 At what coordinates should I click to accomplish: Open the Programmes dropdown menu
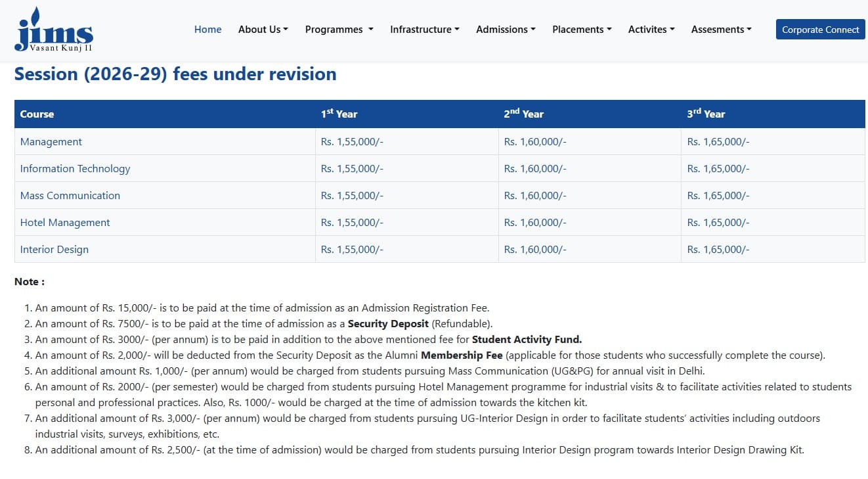coord(339,30)
